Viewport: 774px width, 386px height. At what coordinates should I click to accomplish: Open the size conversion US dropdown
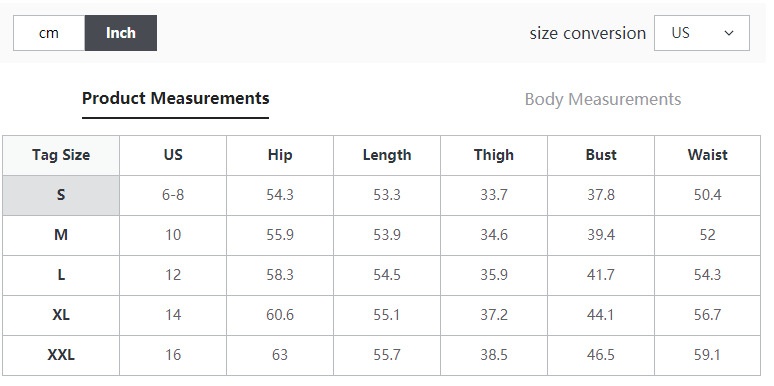click(701, 33)
